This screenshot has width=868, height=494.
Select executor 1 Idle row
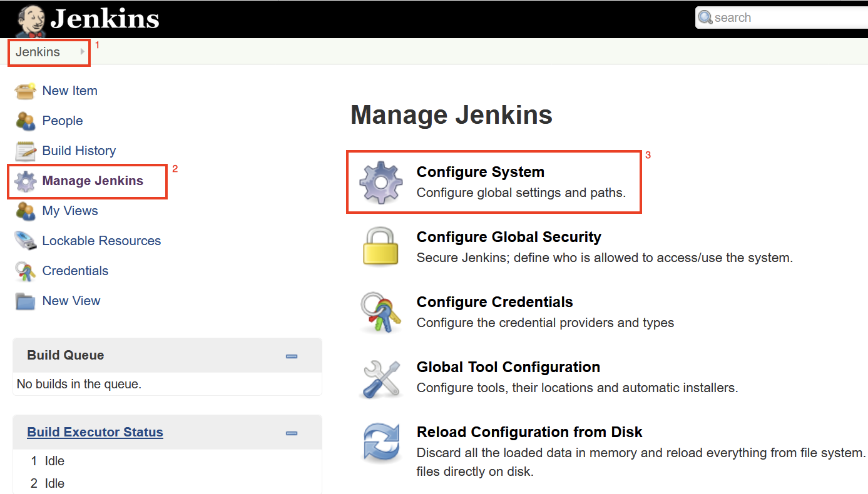click(x=48, y=461)
